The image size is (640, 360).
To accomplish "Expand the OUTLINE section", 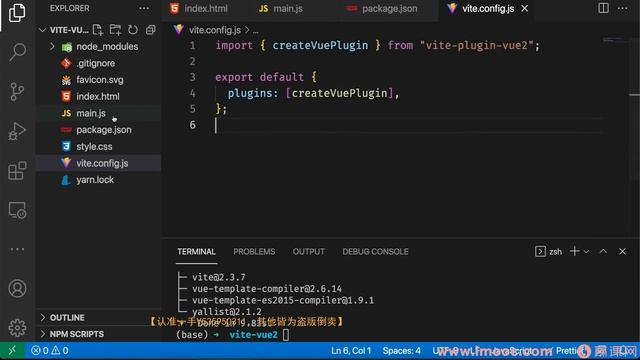I will [98, 317].
